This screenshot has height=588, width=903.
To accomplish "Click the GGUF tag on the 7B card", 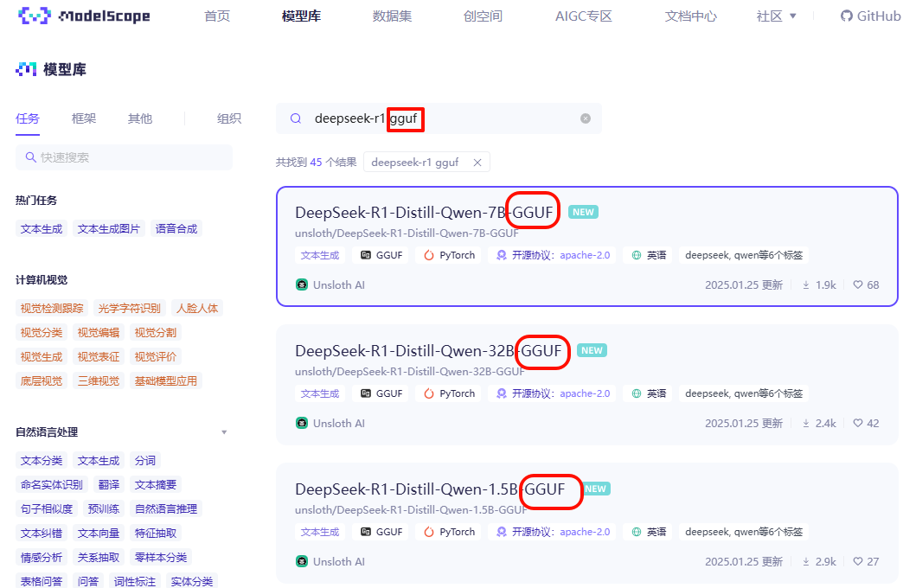I will click(x=381, y=255).
